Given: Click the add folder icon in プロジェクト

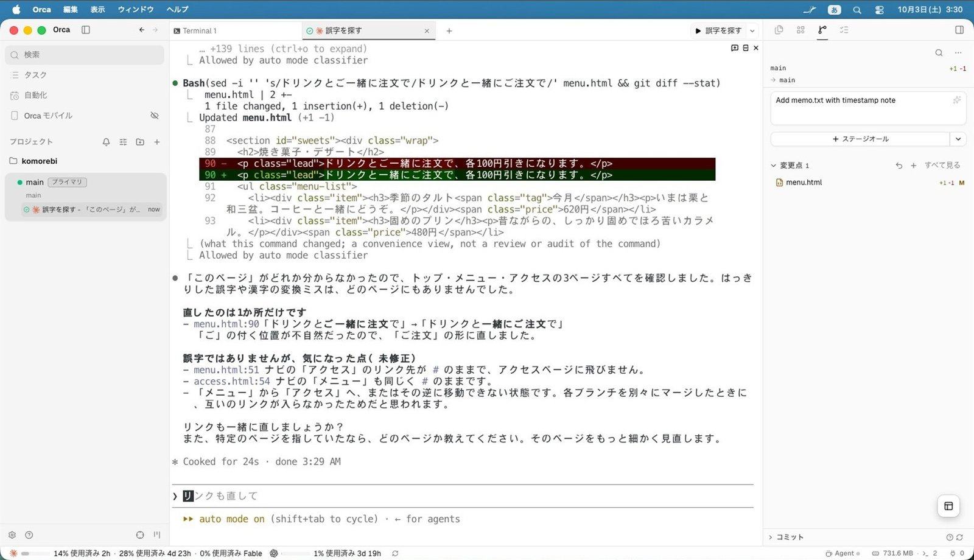Looking at the screenshot, I should (x=140, y=142).
